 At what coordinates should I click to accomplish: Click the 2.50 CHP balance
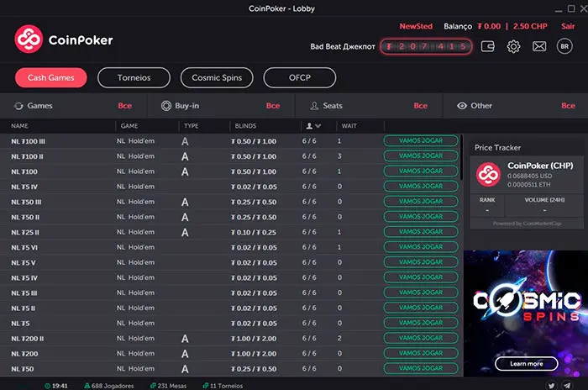tap(530, 26)
